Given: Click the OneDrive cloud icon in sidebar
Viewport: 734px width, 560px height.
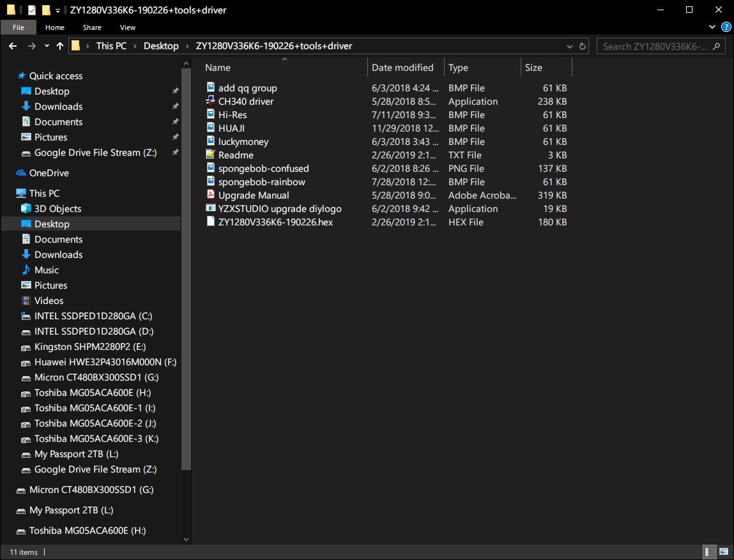Looking at the screenshot, I should [21, 173].
